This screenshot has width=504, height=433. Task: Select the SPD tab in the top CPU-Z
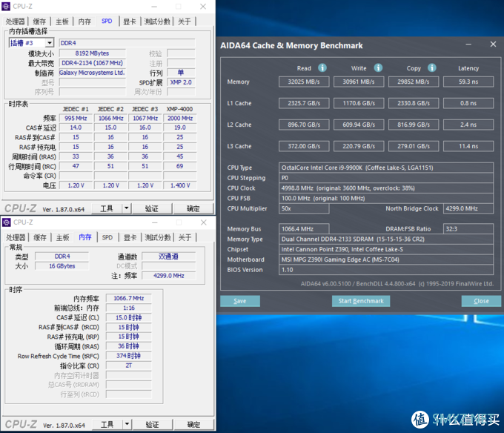pyautogui.click(x=107, y=22)
